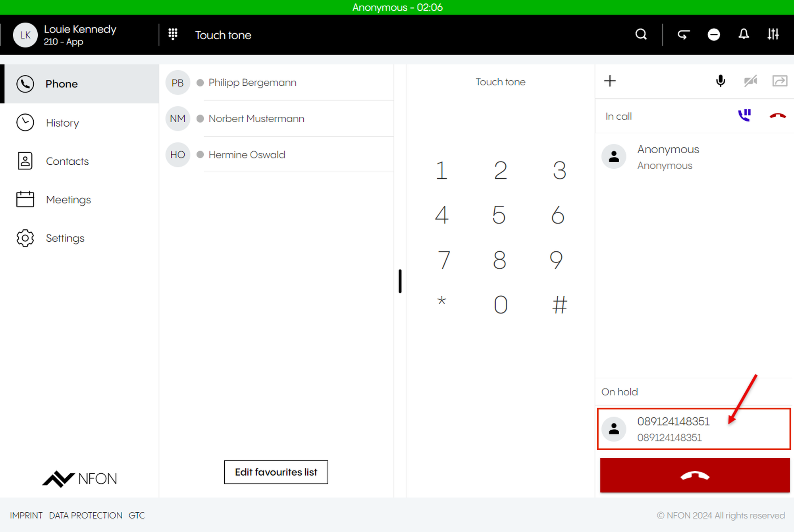Click the call forwarding arrow icon
794x532 pixels.
click(683, 35)
